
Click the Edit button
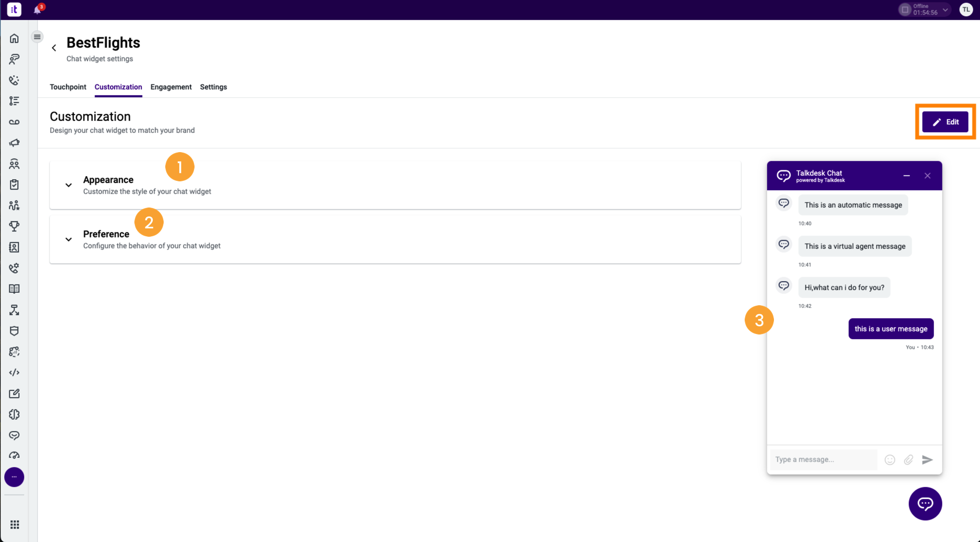tap(945, 122)
